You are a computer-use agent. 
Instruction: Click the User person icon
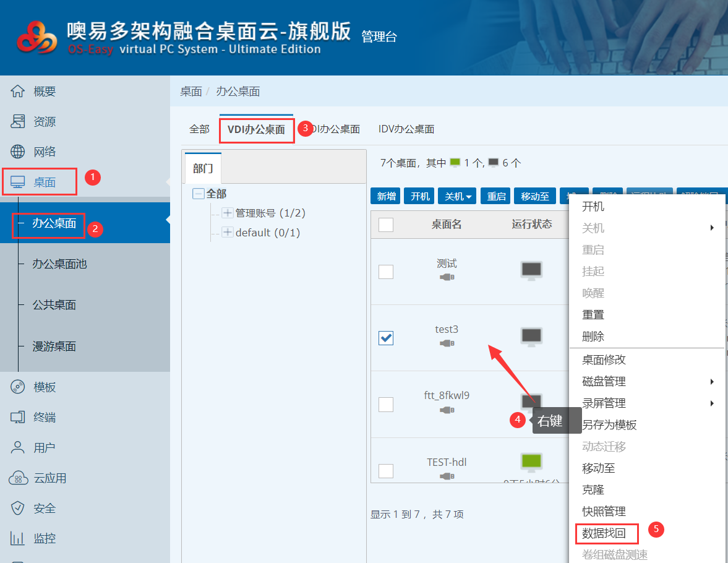pos(18,447)
